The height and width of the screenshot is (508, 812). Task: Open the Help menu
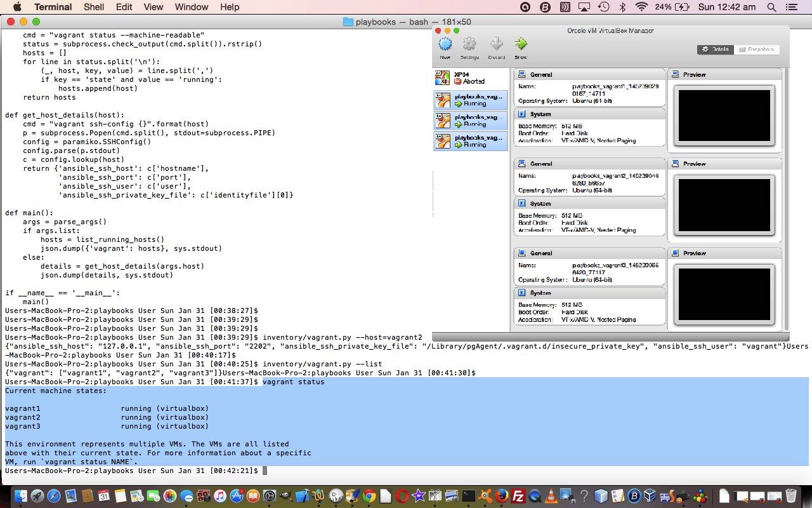230,7
